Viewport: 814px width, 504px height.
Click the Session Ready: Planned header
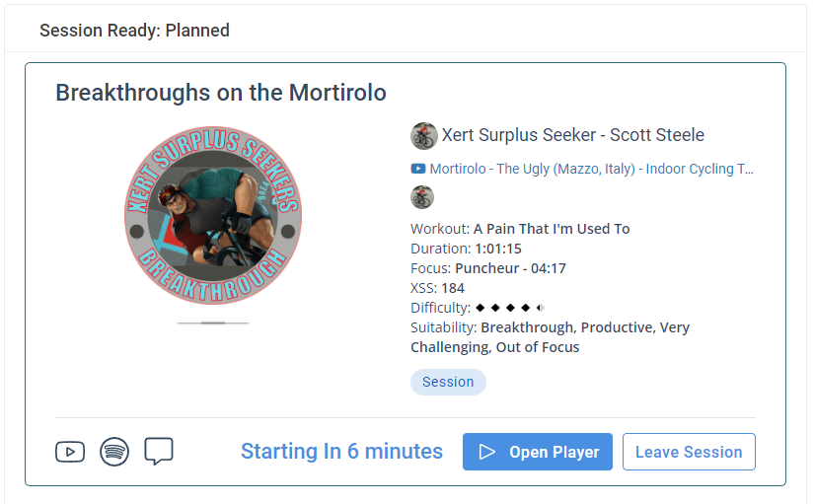[134, 31]
